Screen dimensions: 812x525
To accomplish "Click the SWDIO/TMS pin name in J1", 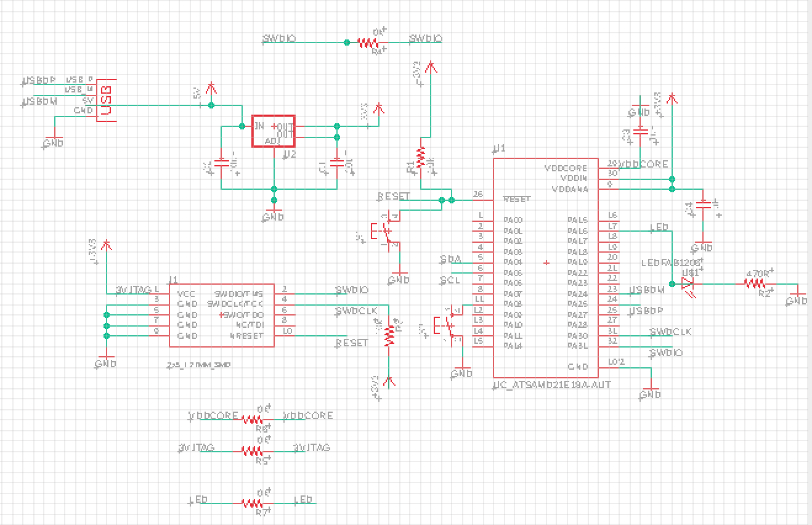I will [x=238, y=294].
